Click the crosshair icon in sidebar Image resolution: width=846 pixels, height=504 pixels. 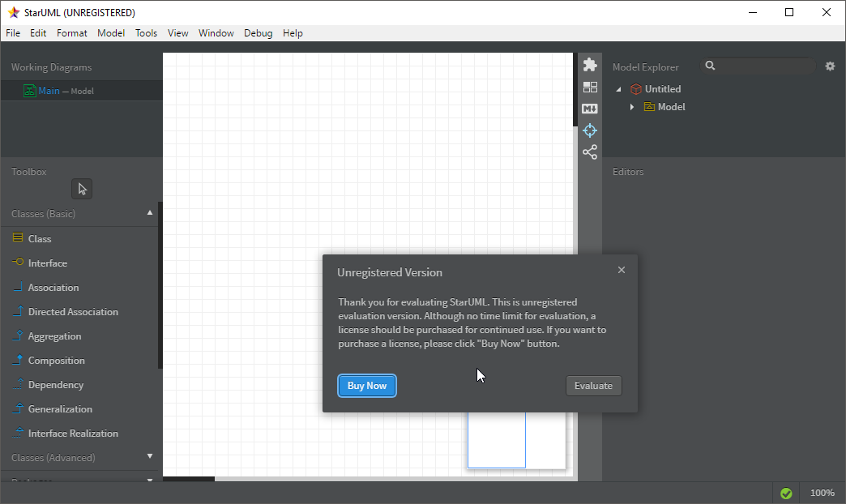pos(590,130)
